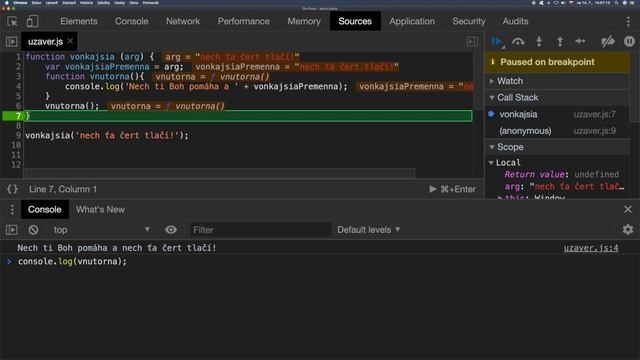The width and height of the screenshot is (640, 360).
Task: Select the Sources tab
Action: point(355,21)
